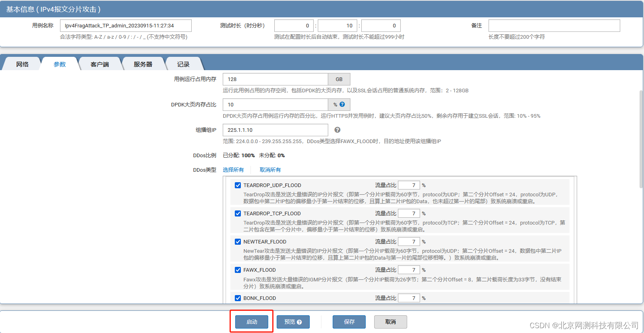Screen dimensions: 644x333
Task: Click the DPDK memory ratio help icon
Action: click(x=342, y=104)
